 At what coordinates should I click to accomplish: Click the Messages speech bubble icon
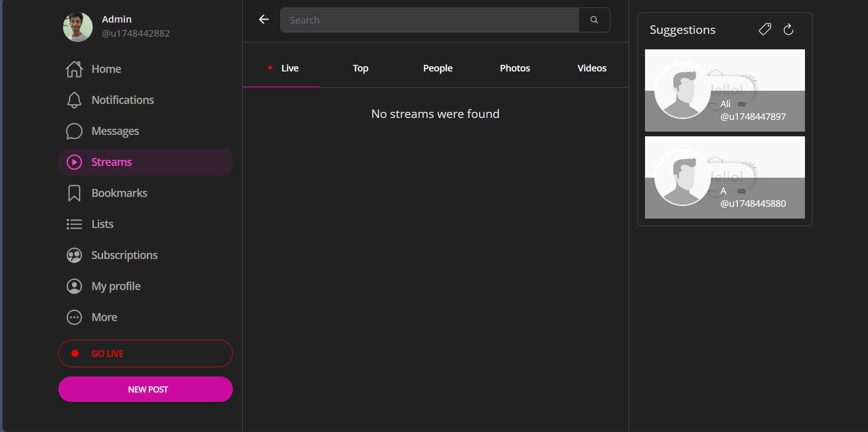pyautogui.click(x=74, y=131)
